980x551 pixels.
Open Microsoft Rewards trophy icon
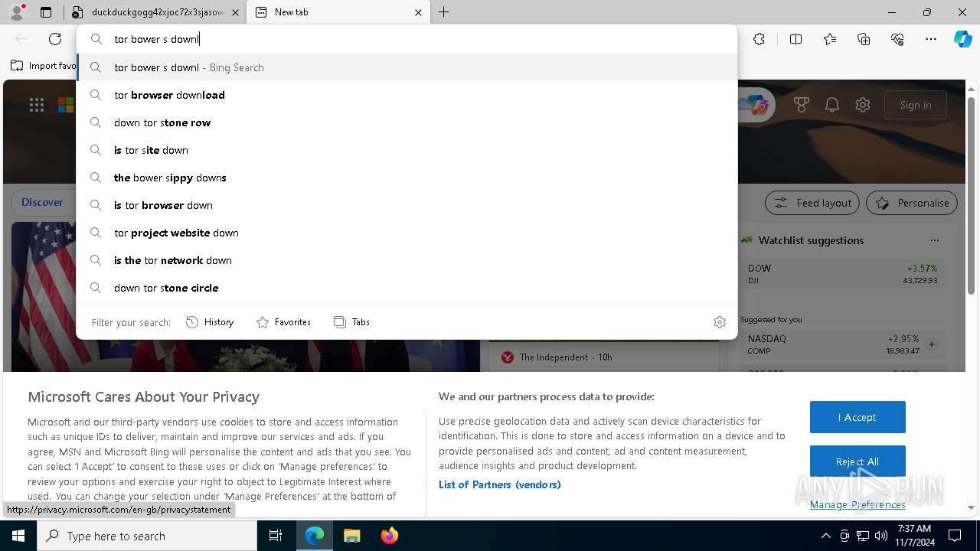tap(802, 106)
